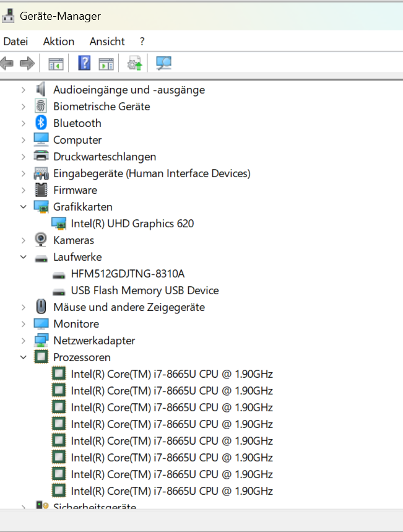Screen dimensions: 403x532
Task: Click the Netzwerkadapter network icon
Action: point(41,340)
